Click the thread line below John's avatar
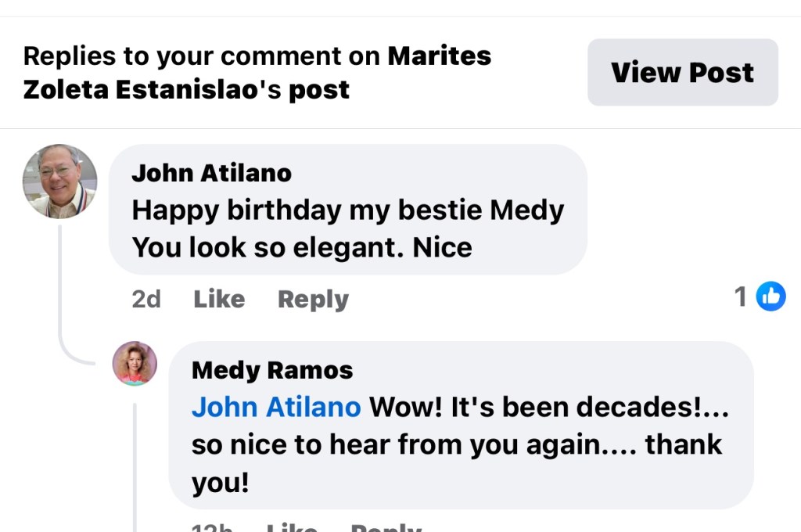The image size is (801, 532). 60,289
